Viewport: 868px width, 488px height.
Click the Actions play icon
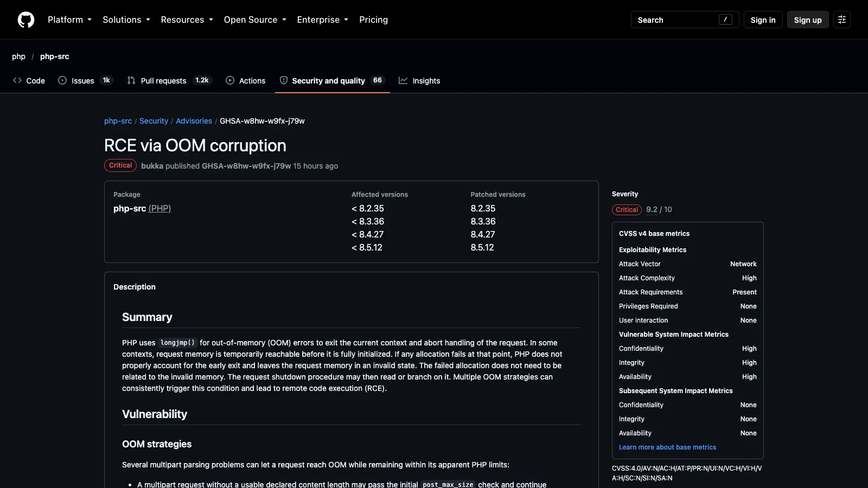[x=230, y=80]
